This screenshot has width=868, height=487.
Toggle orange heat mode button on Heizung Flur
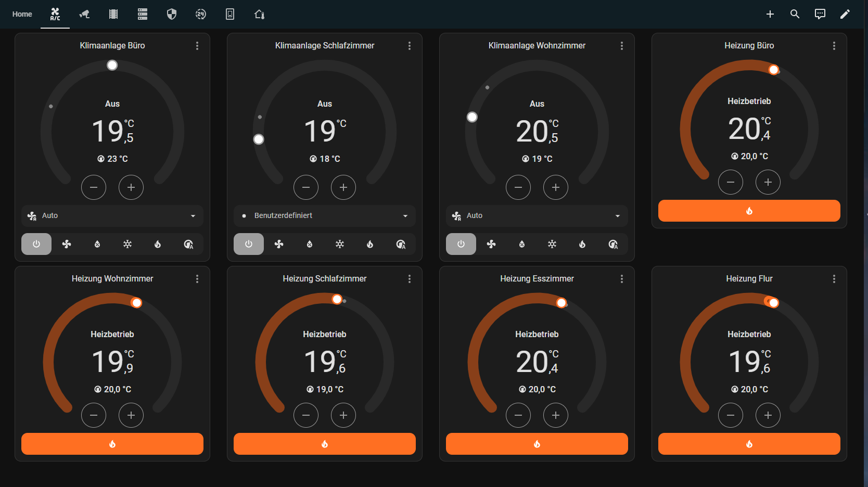coord(749,444)
